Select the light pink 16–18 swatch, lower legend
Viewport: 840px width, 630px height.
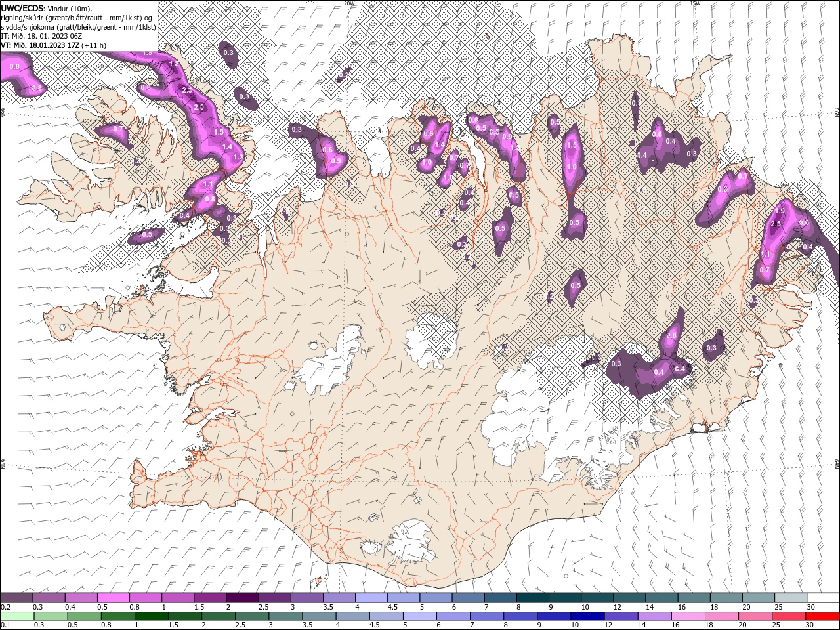688,616
